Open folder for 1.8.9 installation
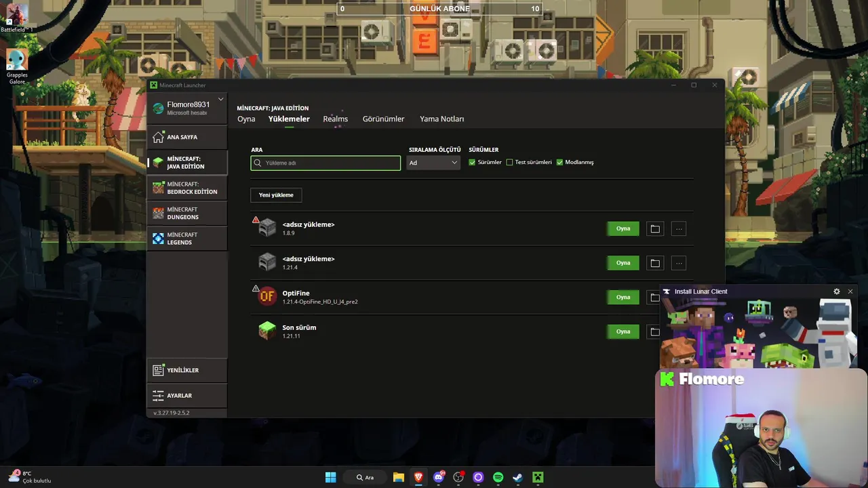The height and width of the screenshot is (488, 868). click(655, 229)
